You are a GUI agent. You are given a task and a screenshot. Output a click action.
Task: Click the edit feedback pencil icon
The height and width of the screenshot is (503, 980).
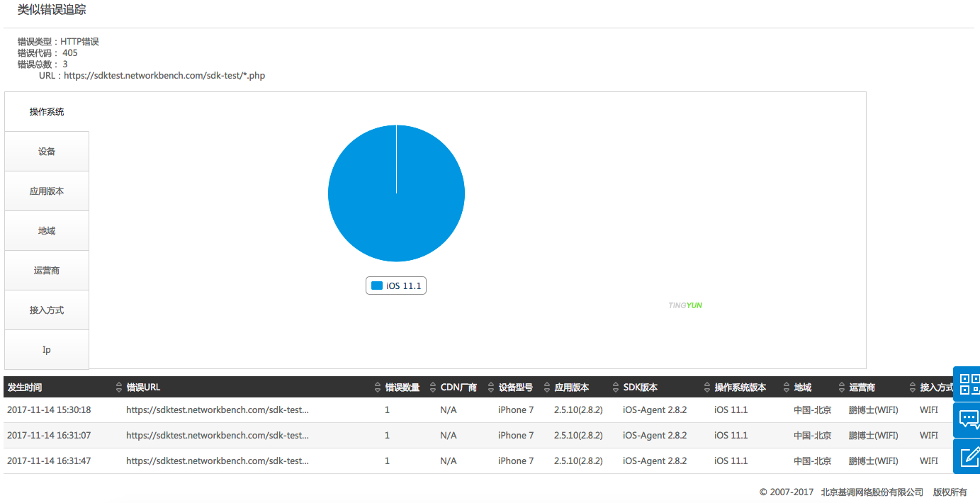tap(968, 456)
